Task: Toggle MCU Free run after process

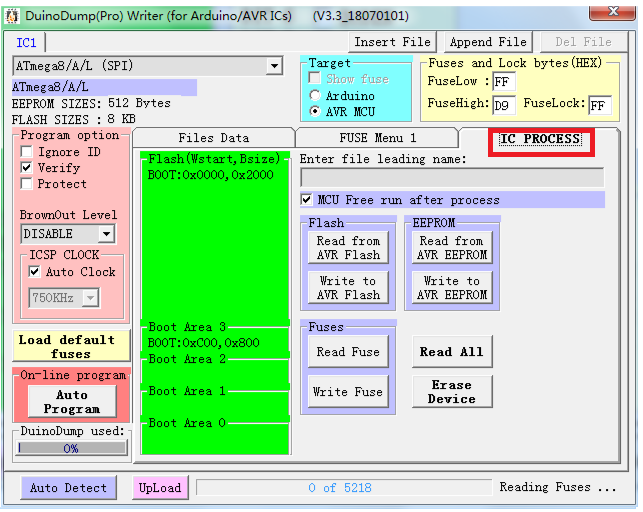Action: click(x=306, y=200)
